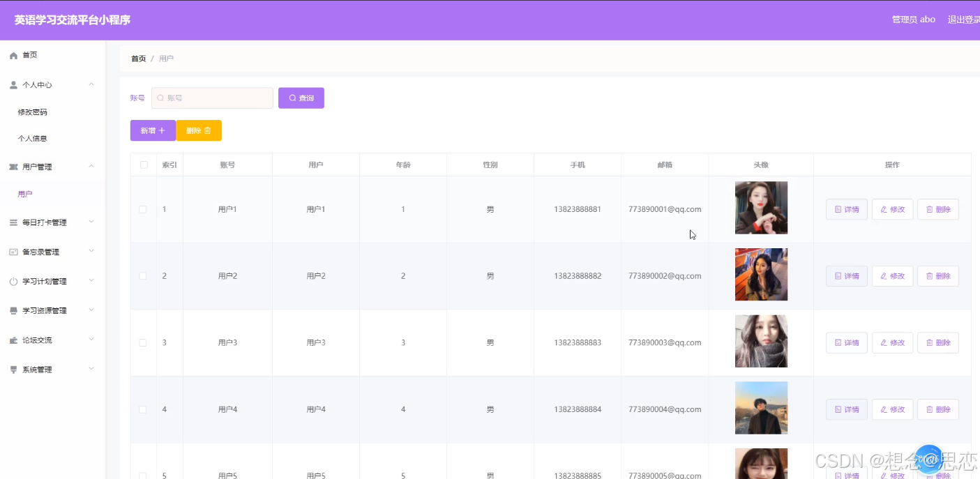This screenshot has width=980, height=479.
Task: Click 修改 button for 用户4
Action: coord(892,410)
